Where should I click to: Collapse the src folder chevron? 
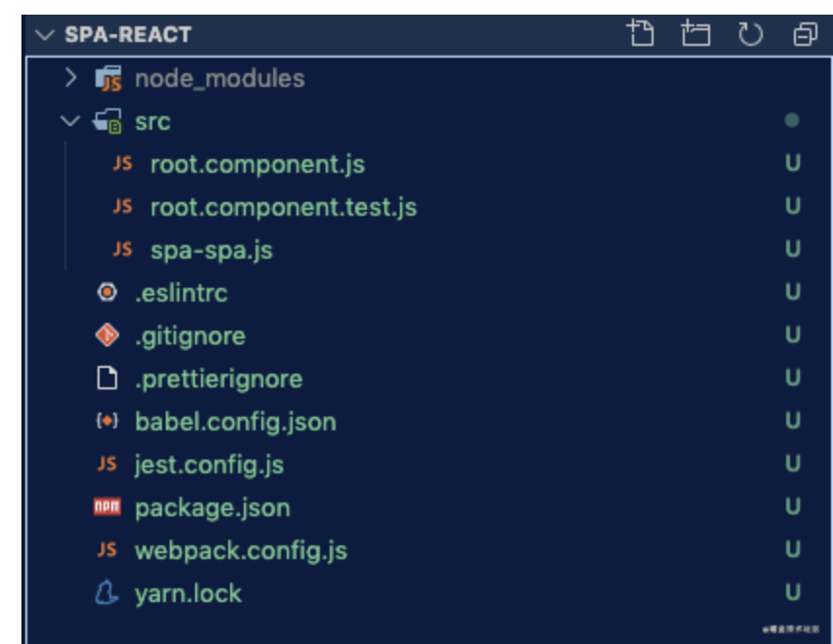pos(70,121)
